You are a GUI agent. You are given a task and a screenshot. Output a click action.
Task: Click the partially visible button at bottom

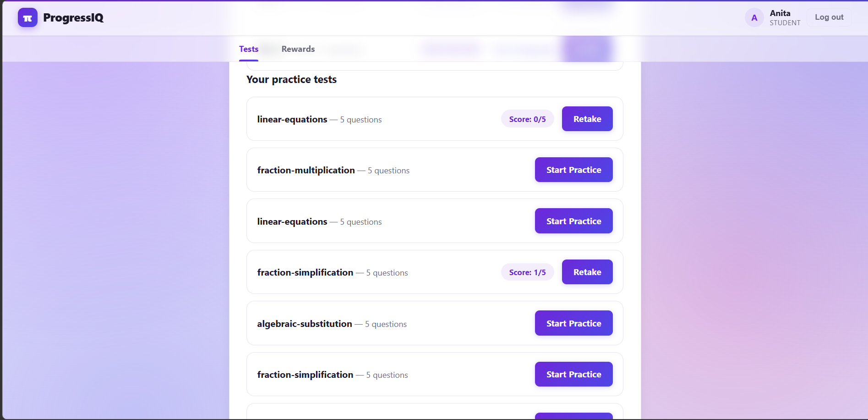click(x=573, y=416)
